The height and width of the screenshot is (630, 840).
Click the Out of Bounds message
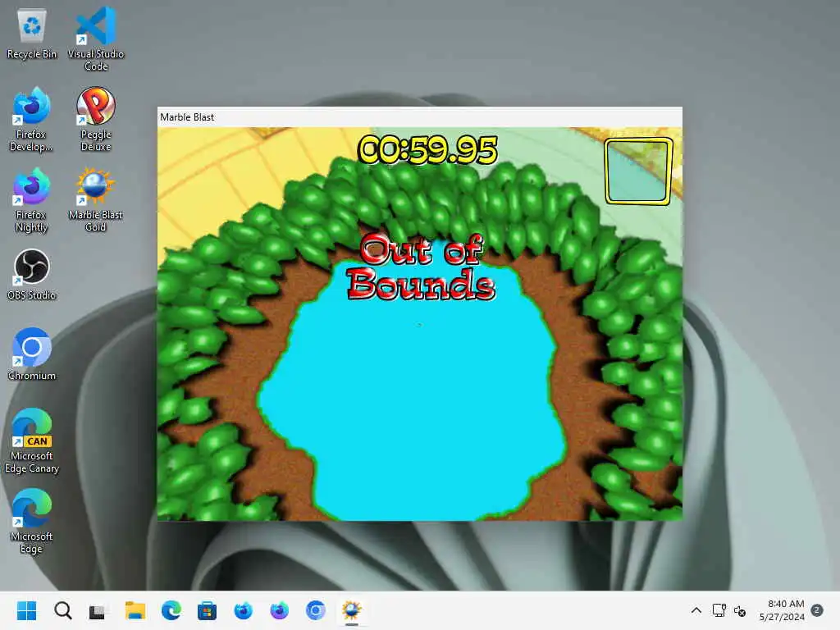[x=421, y=267]
